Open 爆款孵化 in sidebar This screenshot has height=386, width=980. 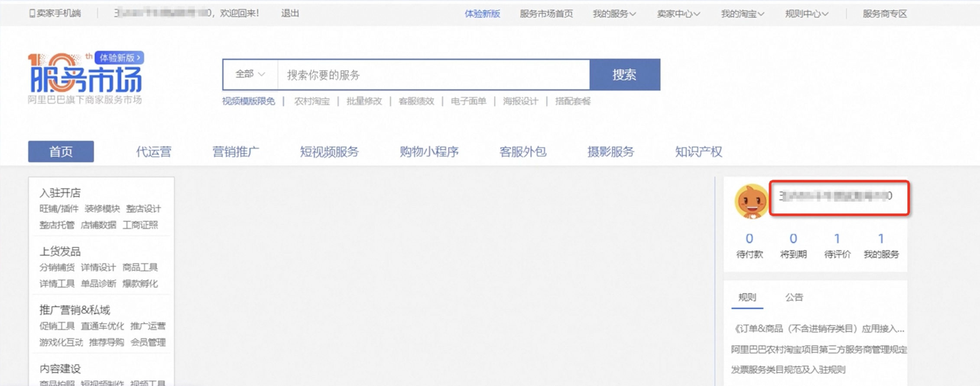click(140, 284)
